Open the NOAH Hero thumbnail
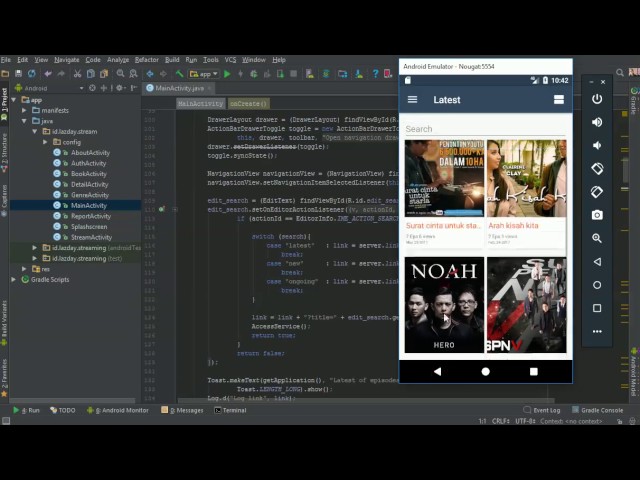The height and width of the screenshot is (480, 640). pos(444,305)
